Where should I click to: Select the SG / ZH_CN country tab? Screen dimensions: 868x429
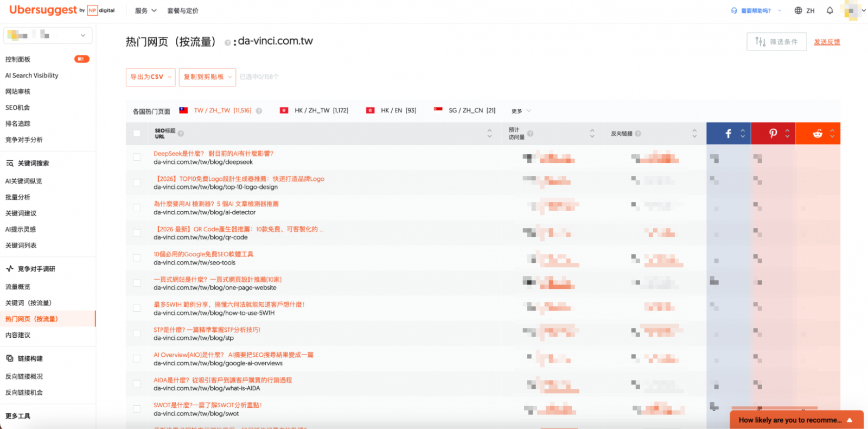[465, 111]
